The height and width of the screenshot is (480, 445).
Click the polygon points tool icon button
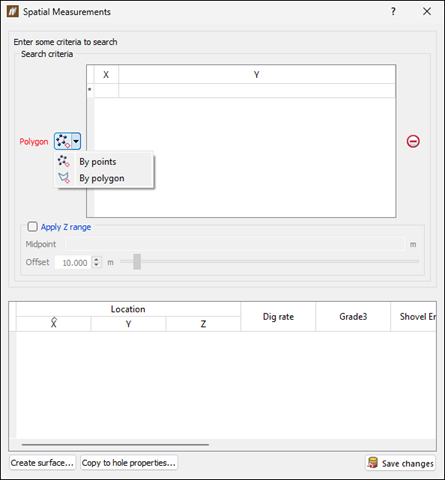pos(63,141)
